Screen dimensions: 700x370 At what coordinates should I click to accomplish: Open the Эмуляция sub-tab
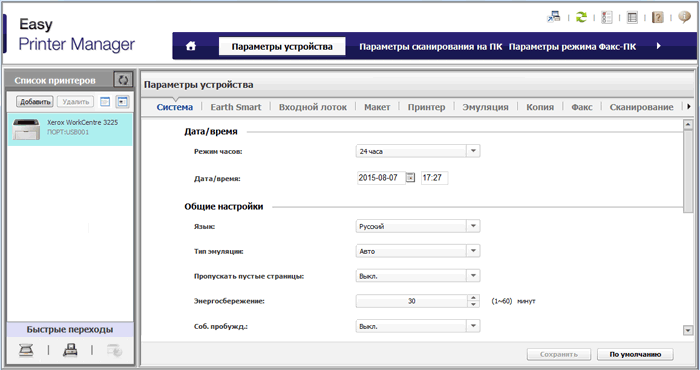coord(485,107)
